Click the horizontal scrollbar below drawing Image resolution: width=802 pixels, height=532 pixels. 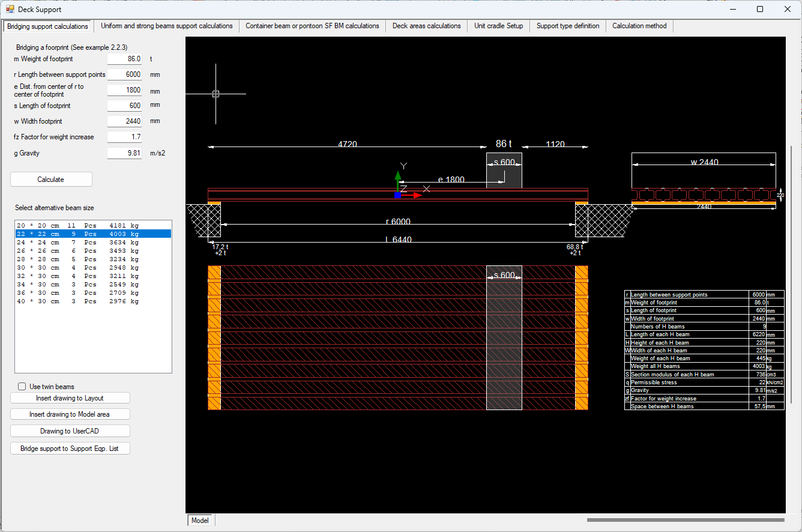pos(686,520)
